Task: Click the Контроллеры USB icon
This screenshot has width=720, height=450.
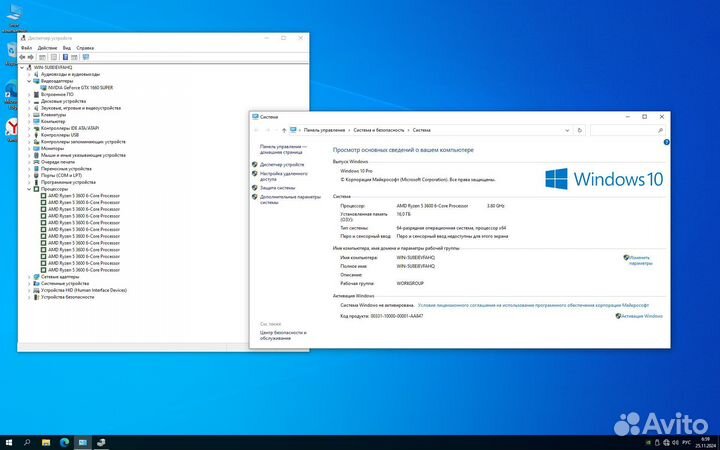Action: (x=36, y=135)
